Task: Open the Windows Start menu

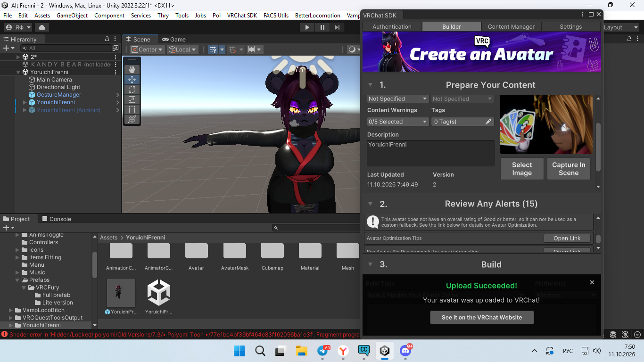Action: [239, 351]
